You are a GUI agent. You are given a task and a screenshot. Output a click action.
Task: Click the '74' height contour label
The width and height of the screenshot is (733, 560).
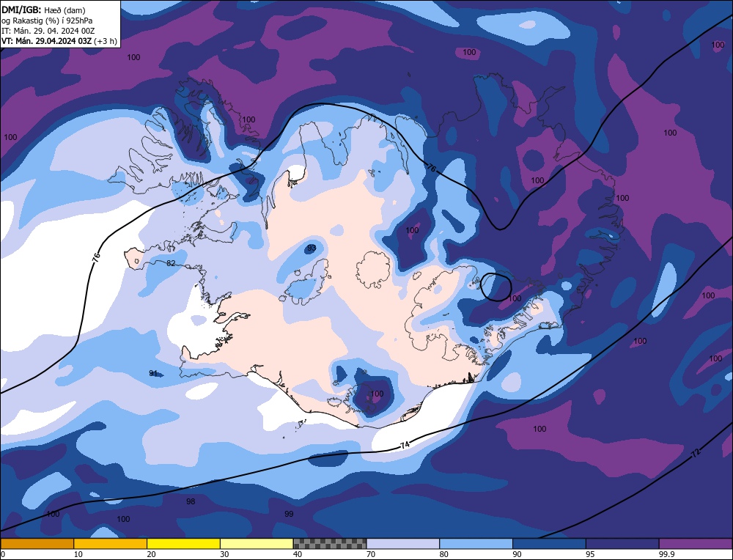click(405, 445)
